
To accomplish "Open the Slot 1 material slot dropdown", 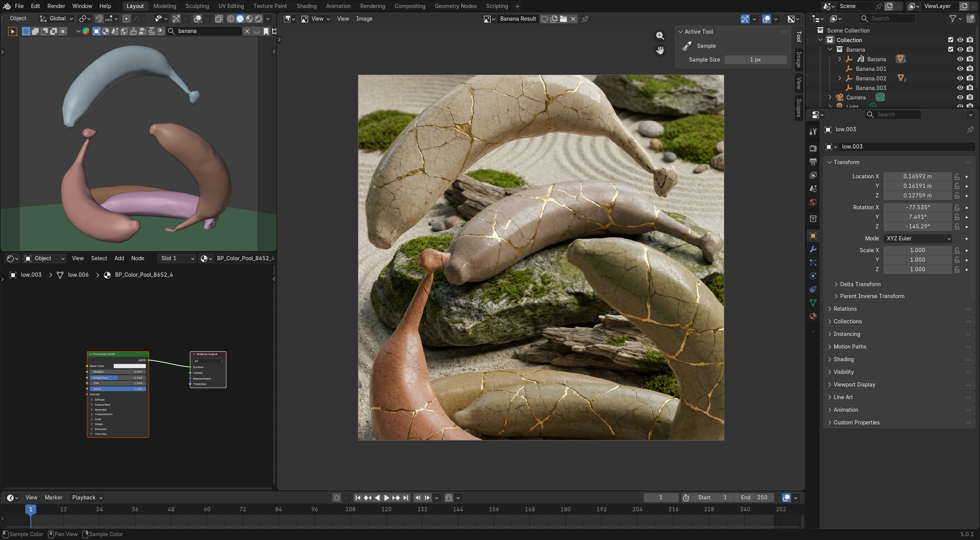I will (x=177, y=258).
